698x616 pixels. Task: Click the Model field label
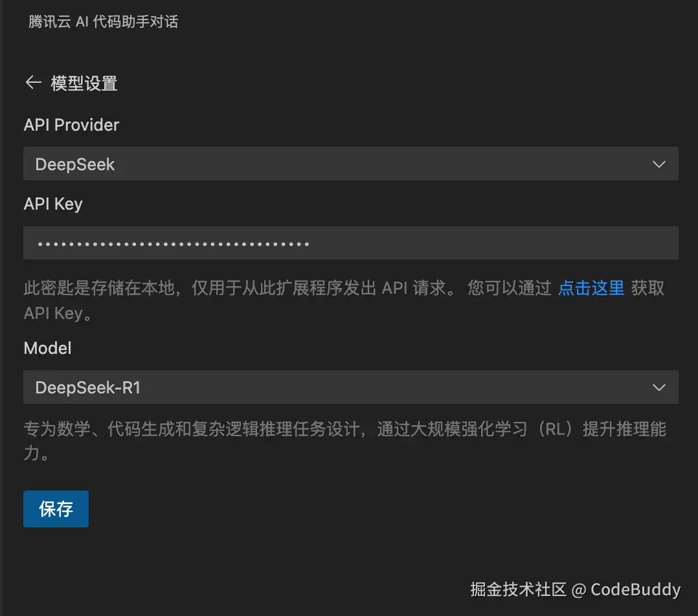click(x=47, y=348)
